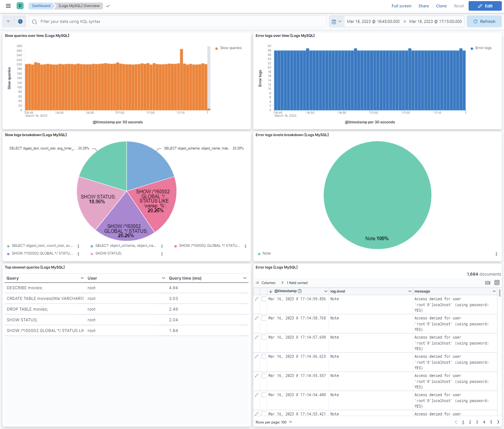Click the keyboard shortcuts icon above the log table
This screenshot has height=429, width=504.
tap(487, 283)
